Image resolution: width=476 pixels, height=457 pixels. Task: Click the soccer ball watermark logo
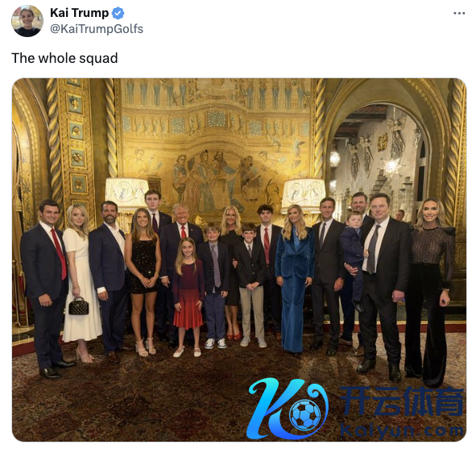(304, 414)
